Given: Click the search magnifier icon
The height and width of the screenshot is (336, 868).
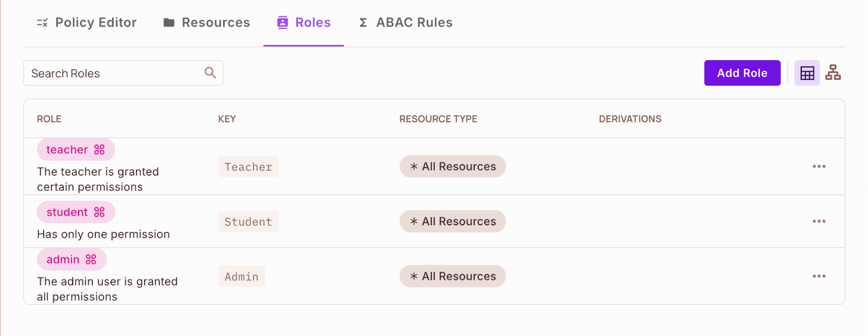Looking at the screenshot, I should (210, 73).
